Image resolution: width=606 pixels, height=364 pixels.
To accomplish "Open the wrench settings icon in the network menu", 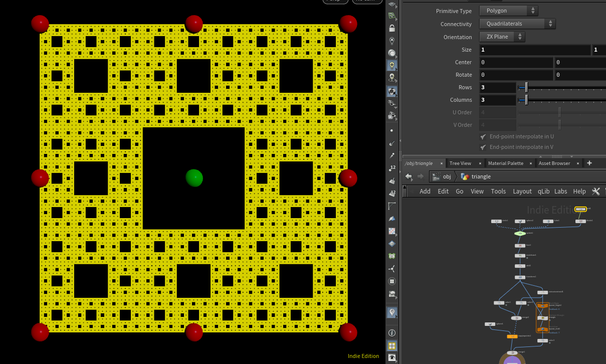I will (x=596, y=191).
